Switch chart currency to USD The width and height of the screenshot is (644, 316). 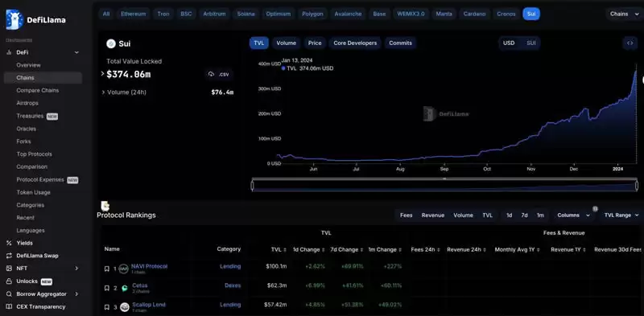coord(509,43)
